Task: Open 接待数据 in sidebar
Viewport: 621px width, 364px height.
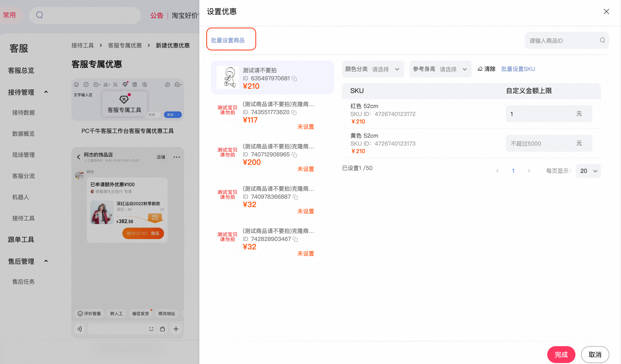Action: [23, 113]
